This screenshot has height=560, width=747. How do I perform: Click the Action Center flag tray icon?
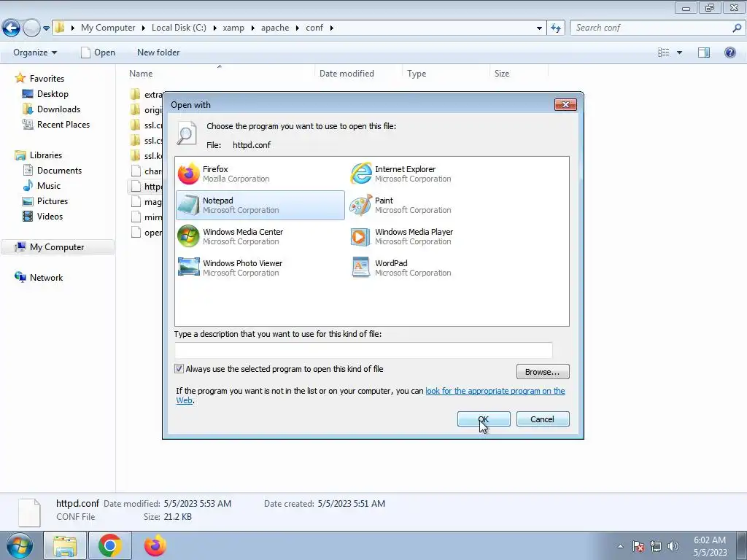pyautogui.click(x=638, y=546)
